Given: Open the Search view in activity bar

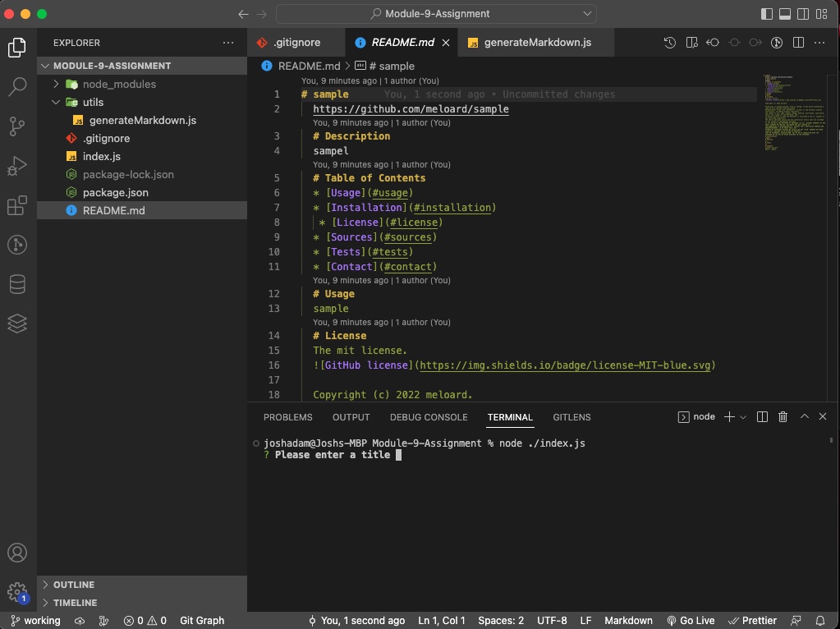Looking at the screenshot, I should click(x=17, y=86).
